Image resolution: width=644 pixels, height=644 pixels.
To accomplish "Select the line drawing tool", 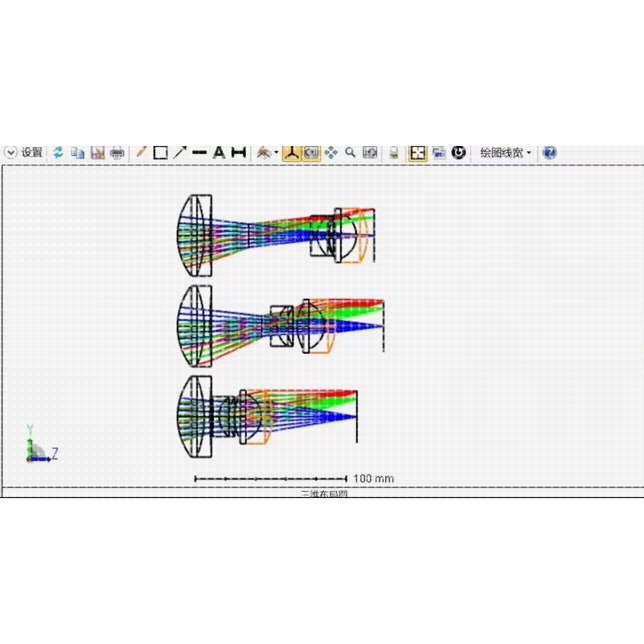I will click(x=200, y=152).
